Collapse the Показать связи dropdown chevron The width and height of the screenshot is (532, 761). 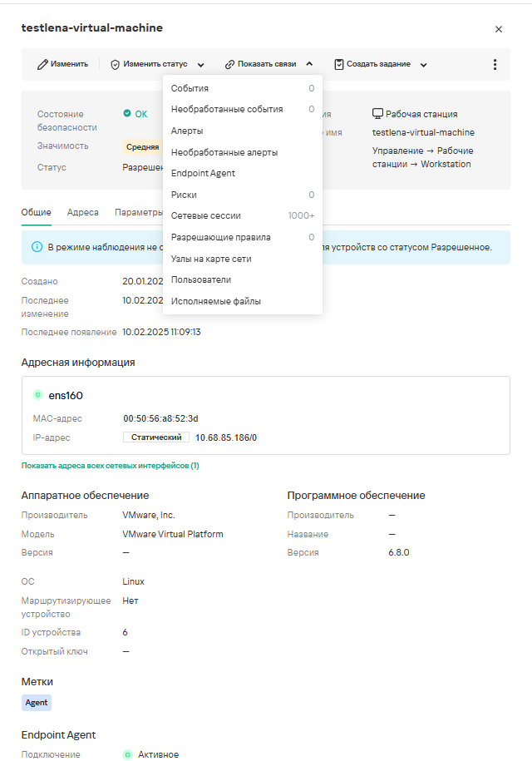[309, 64]
